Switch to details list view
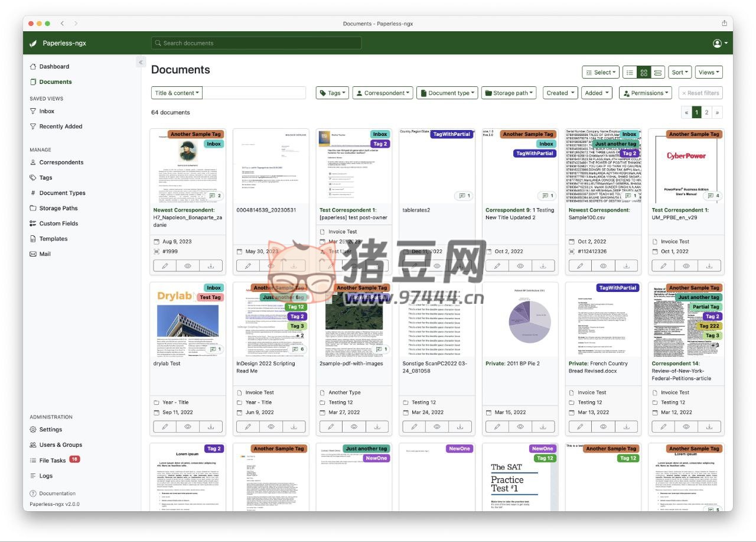Image resolution: width=756 pixels, height=542 pixels. [630, 72]
